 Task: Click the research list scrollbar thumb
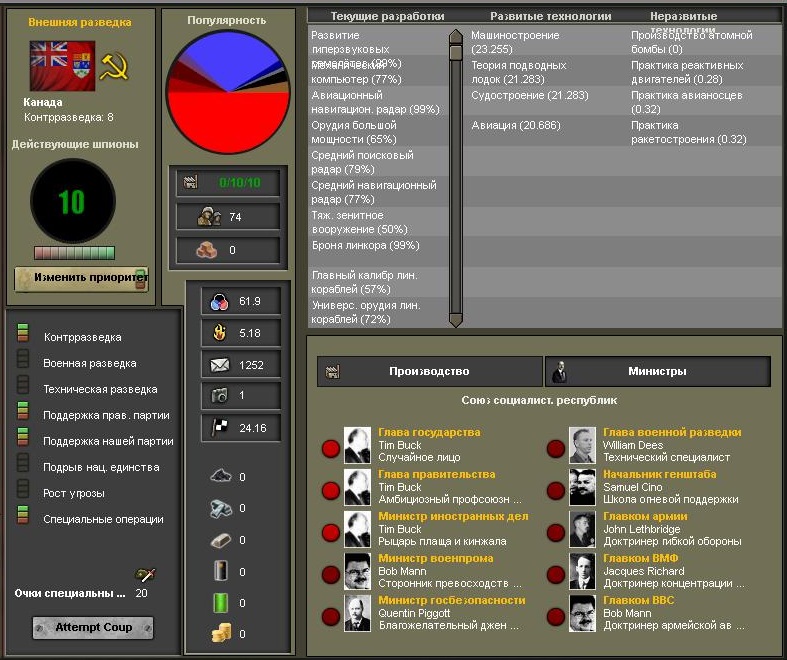click(x=456, y=53)
